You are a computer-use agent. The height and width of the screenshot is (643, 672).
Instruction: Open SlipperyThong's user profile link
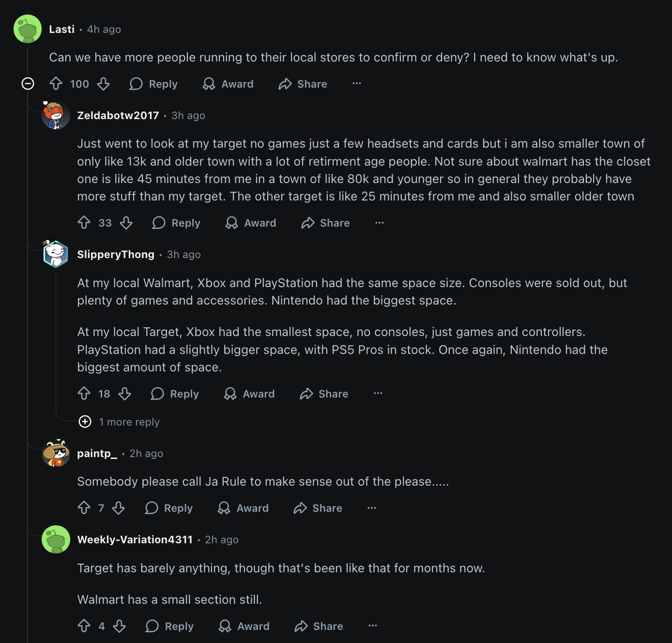[x=116, y=254]
